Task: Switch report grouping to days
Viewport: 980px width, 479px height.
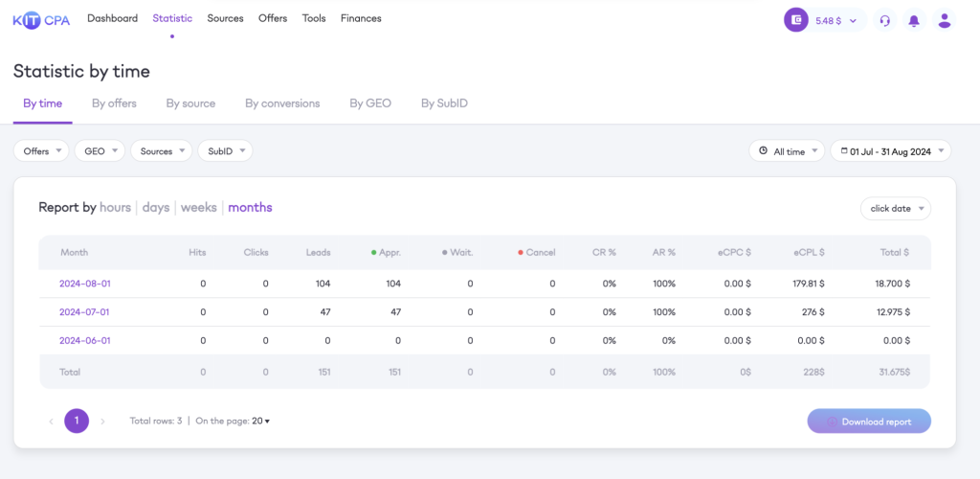Action: pos(156,208)
